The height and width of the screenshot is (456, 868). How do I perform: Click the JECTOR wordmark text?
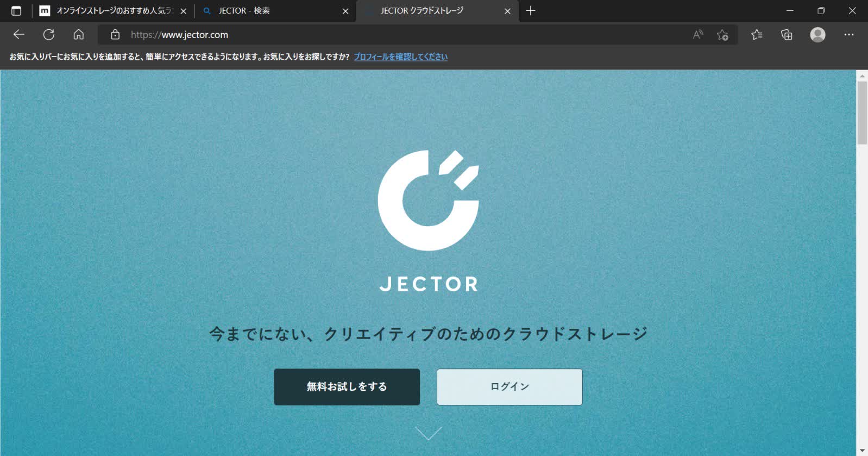click(429, 284)
